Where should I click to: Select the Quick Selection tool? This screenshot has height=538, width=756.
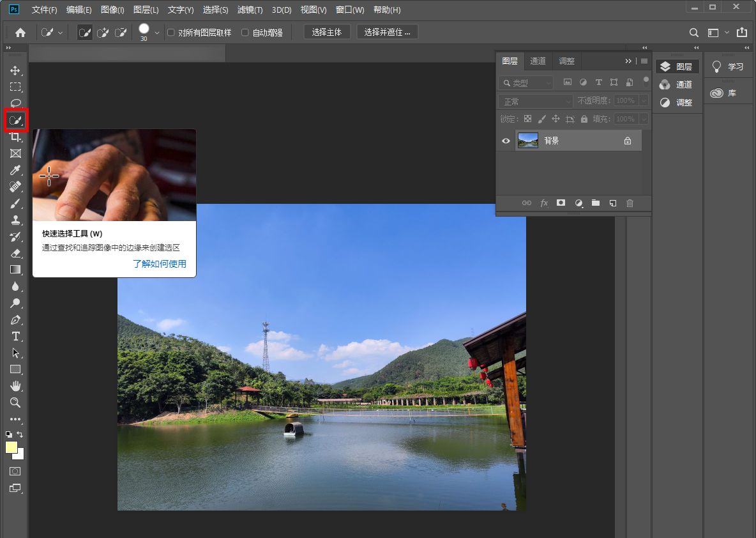15,120
